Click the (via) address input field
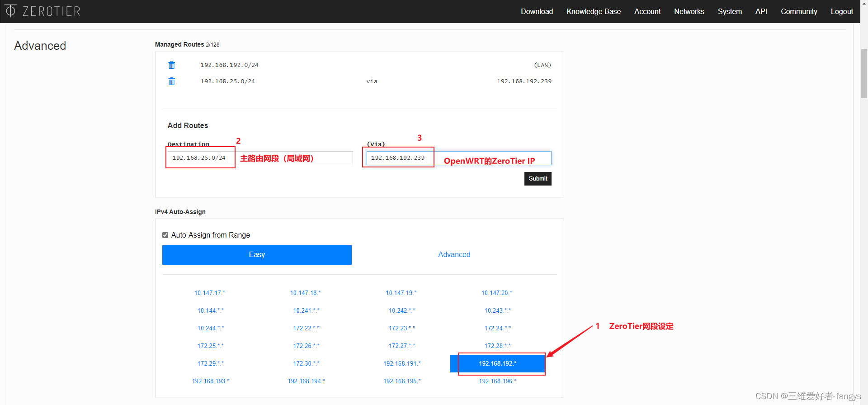The width and height of the screenshot is (868, 405). click(459, 158)
